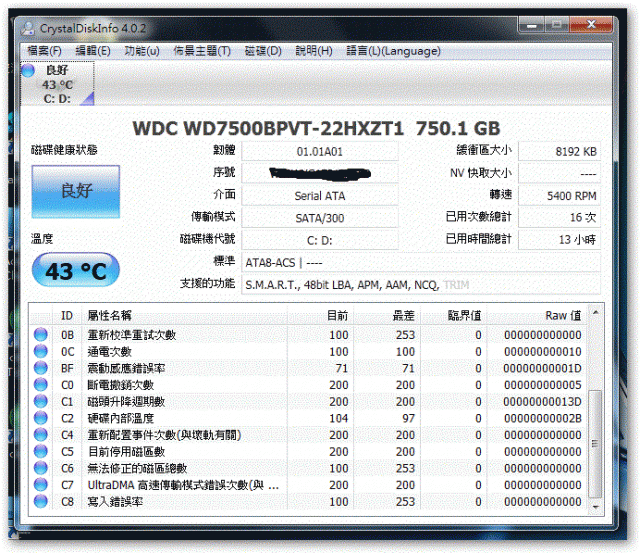Viewport: 640px width, 553px height.
Task: Click the large 良好 health status button
Action: click(76, 191)
